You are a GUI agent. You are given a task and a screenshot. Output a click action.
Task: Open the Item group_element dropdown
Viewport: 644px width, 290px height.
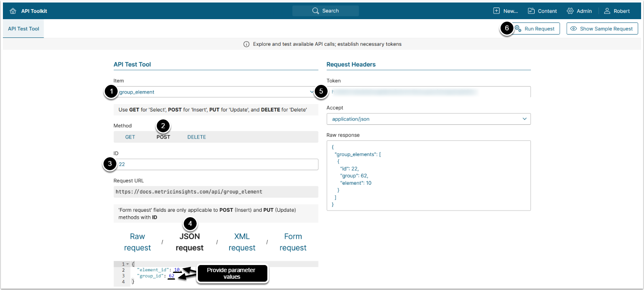point(216,92)
